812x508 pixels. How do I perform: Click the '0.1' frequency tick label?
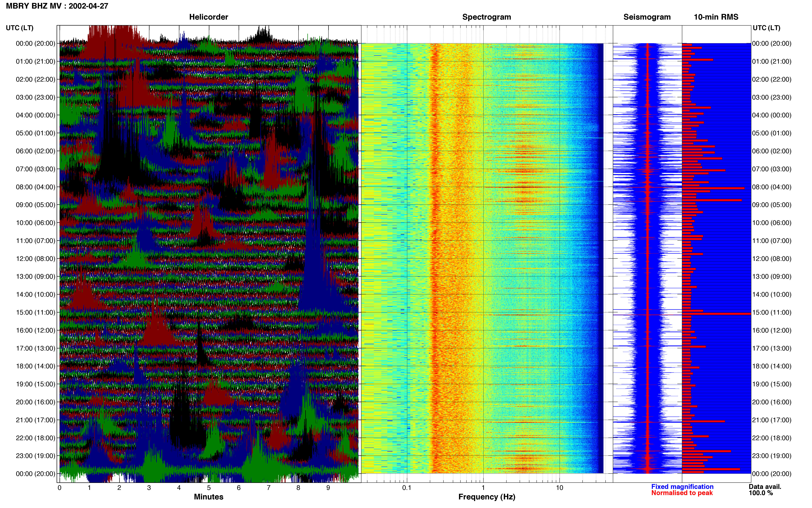click(x=407, y=488)
